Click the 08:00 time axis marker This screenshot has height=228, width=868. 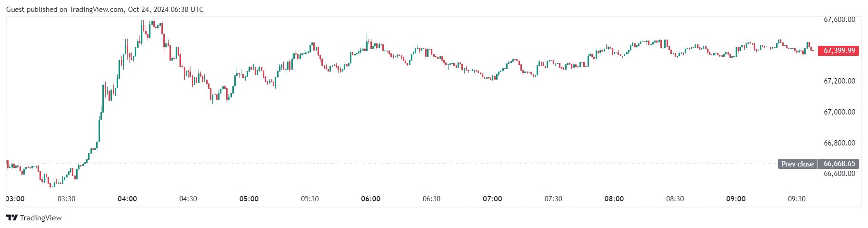tap(614, 199)
